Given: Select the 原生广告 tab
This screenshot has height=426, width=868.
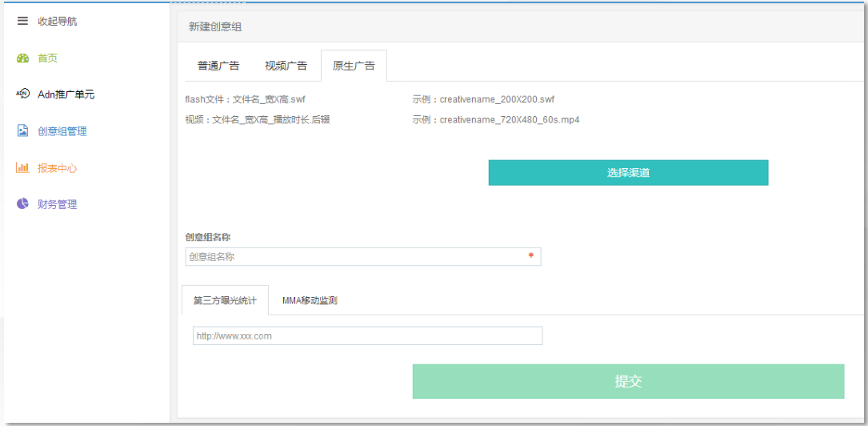Looking at the screenshot, I should coord(354,66).
